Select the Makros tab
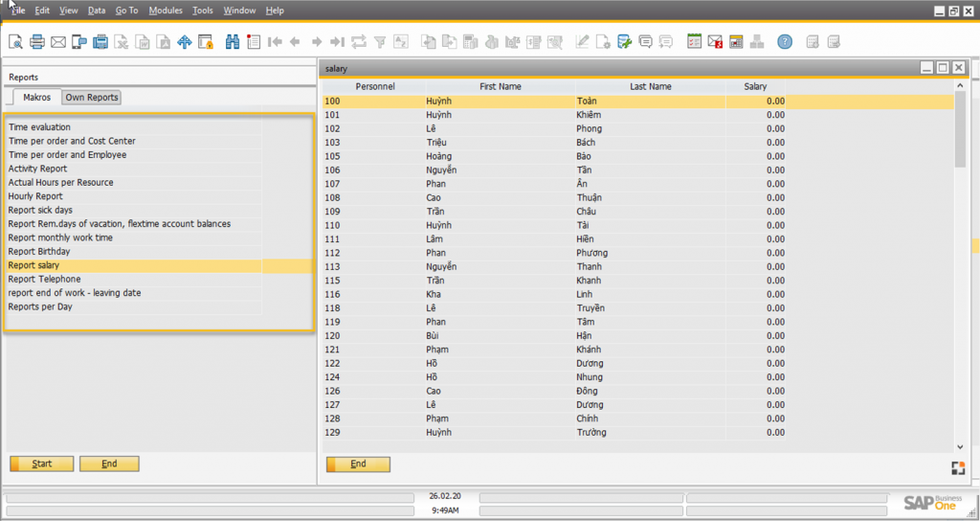The image size is (980, 521). pyautogui.click(x=36, y=98)
